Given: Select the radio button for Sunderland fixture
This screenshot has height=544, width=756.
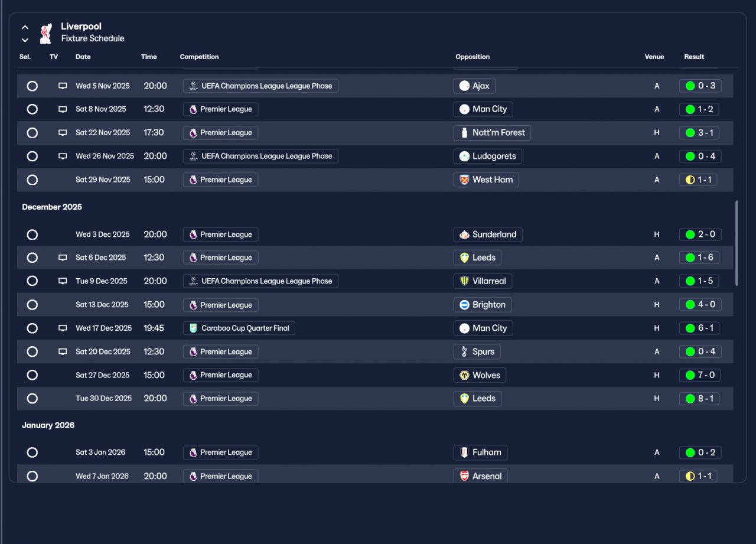Looking at the screenshot, I should [32, 234].
